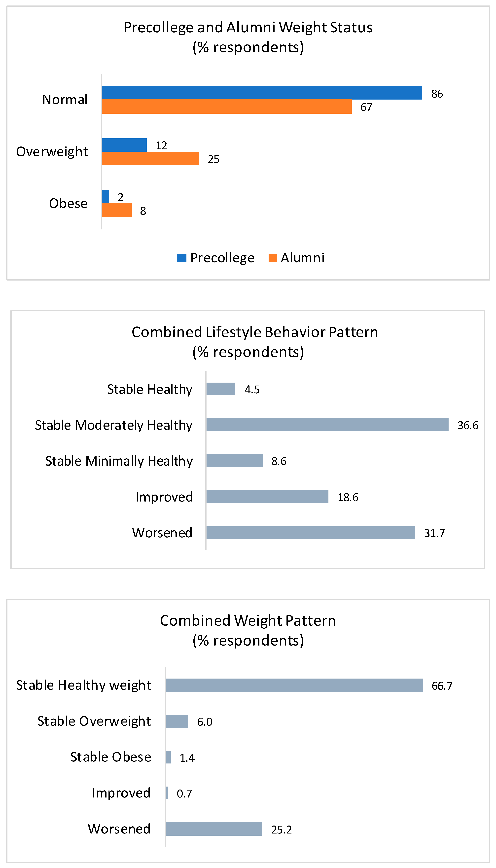
Task: Click the Stable Moderately Healthy bar
Action: point(327,425)
